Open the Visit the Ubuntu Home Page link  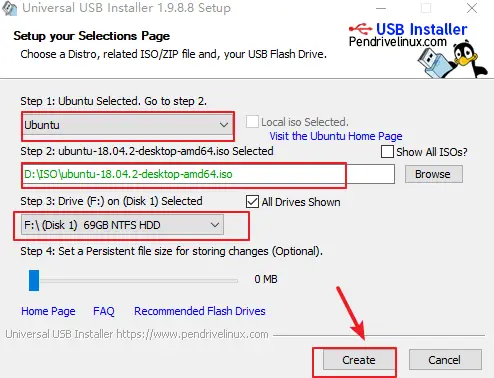coord(336,136)
